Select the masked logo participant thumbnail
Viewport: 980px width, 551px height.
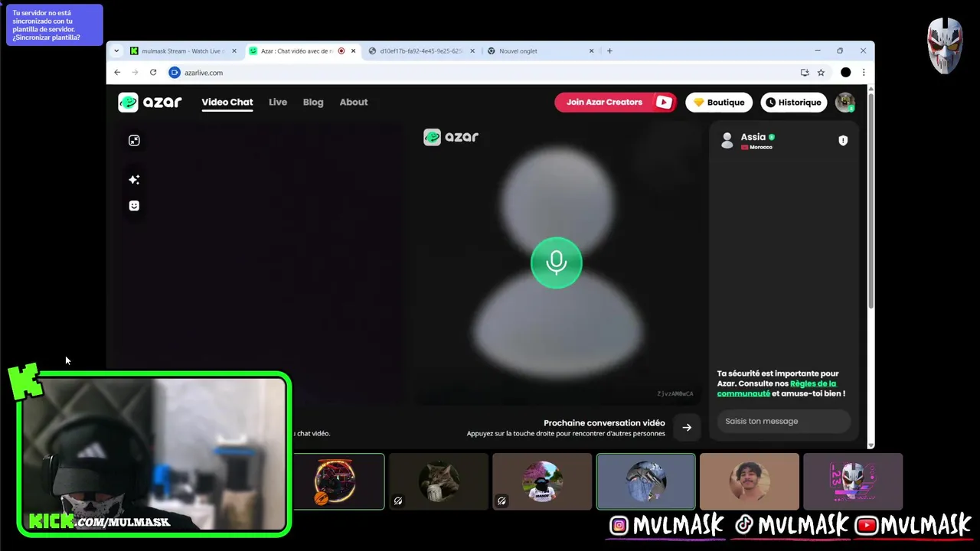coord(853,481)
